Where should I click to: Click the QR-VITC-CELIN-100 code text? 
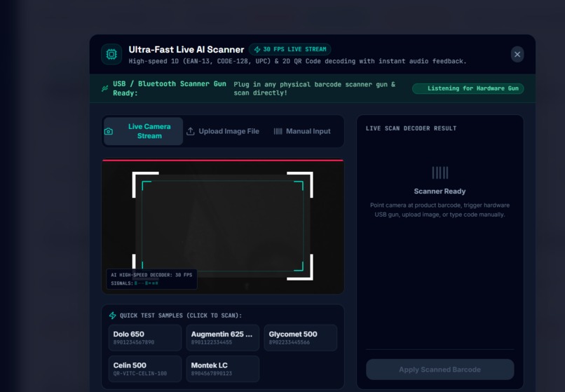(139, 374)
